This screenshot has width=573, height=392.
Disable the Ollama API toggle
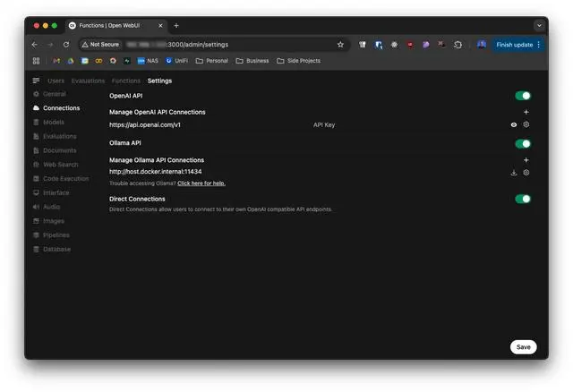(523, 144)
